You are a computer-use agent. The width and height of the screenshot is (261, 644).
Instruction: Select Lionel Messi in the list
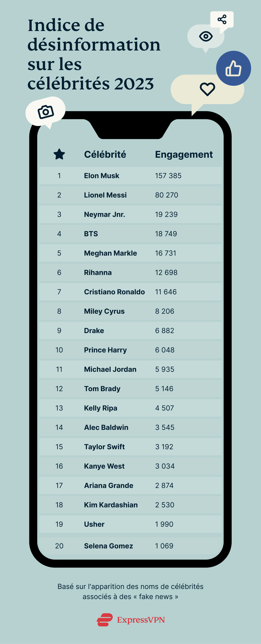105,195
